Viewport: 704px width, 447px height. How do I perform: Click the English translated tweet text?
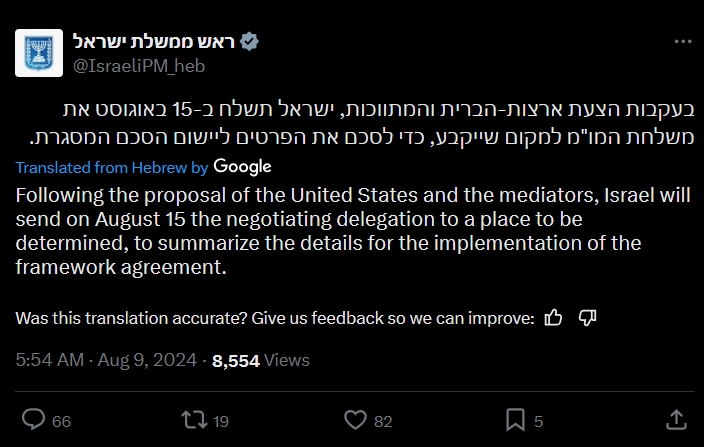(x=340, y=227)
